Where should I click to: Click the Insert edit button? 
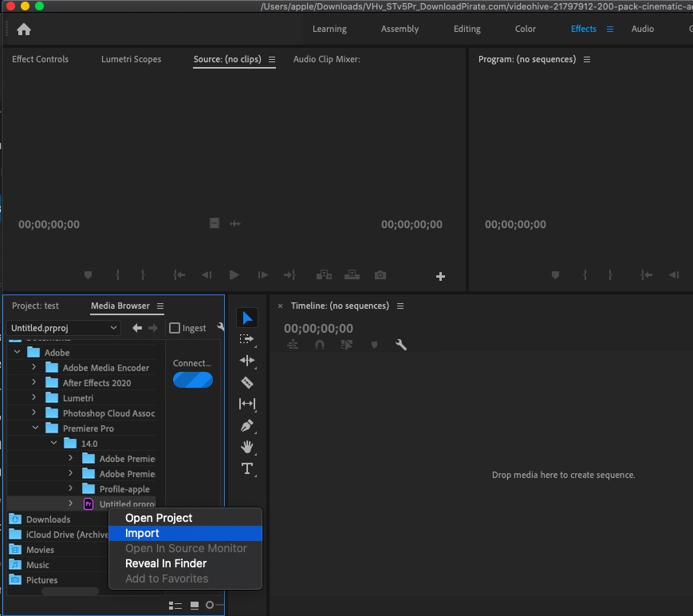[x=324, y=275]
